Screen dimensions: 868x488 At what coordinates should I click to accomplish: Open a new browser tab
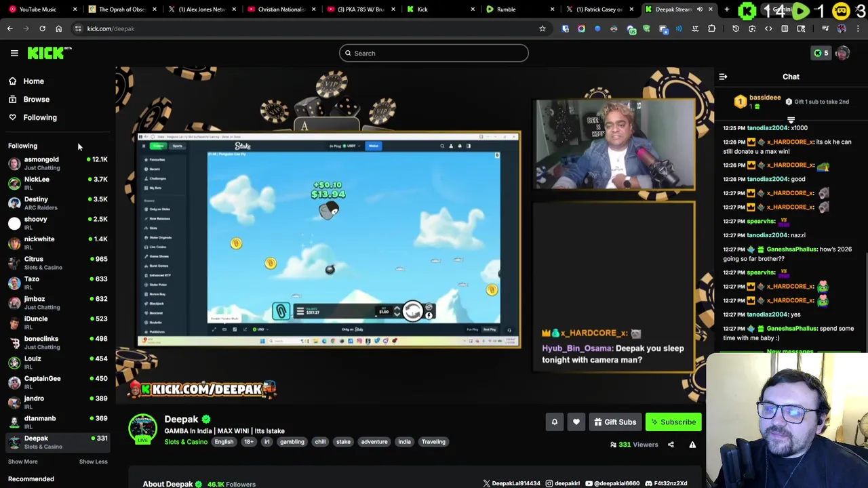coord(726,9)
